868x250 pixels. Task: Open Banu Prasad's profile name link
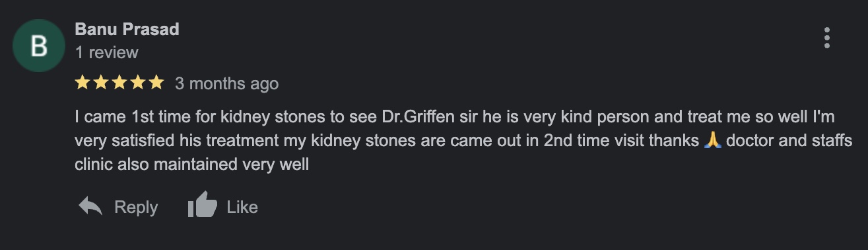(x=127, y=29)
